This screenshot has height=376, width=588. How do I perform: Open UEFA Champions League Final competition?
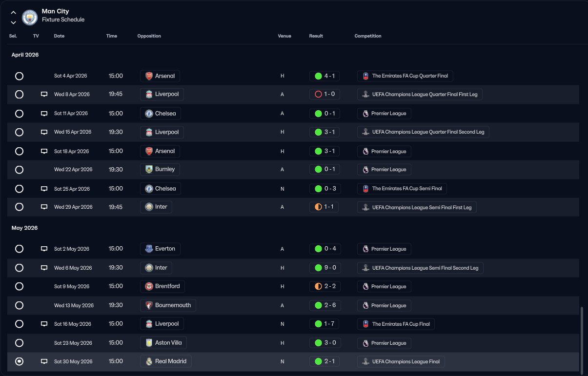tap(401, 362)
